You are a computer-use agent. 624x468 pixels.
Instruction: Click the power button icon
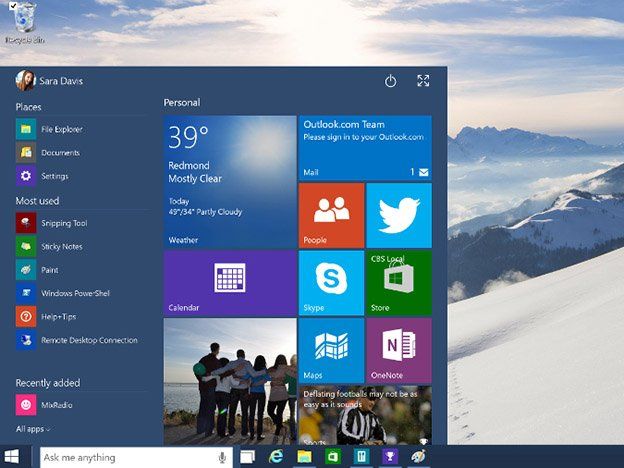tap(391, 81)
